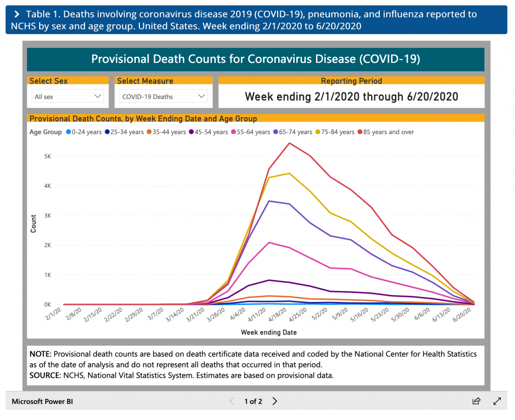Click the 4/18/20 peak on the red line
This screenshot has width=515, height=420.
point(289,143)
